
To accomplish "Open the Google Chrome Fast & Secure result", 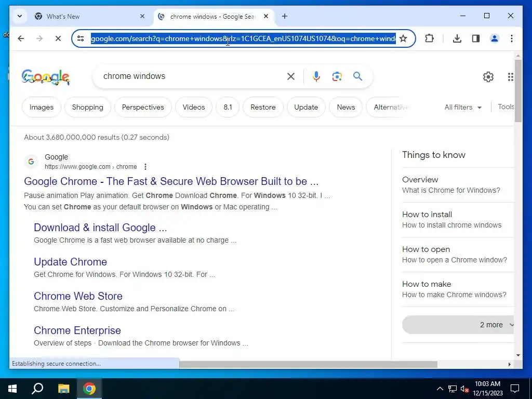I will [x=171, y=181].
